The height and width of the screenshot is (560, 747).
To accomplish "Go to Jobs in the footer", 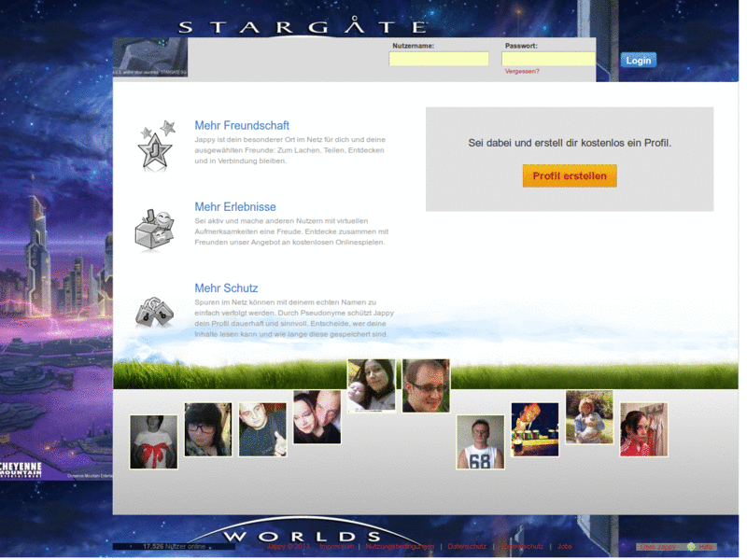I will tap(565, 546).
